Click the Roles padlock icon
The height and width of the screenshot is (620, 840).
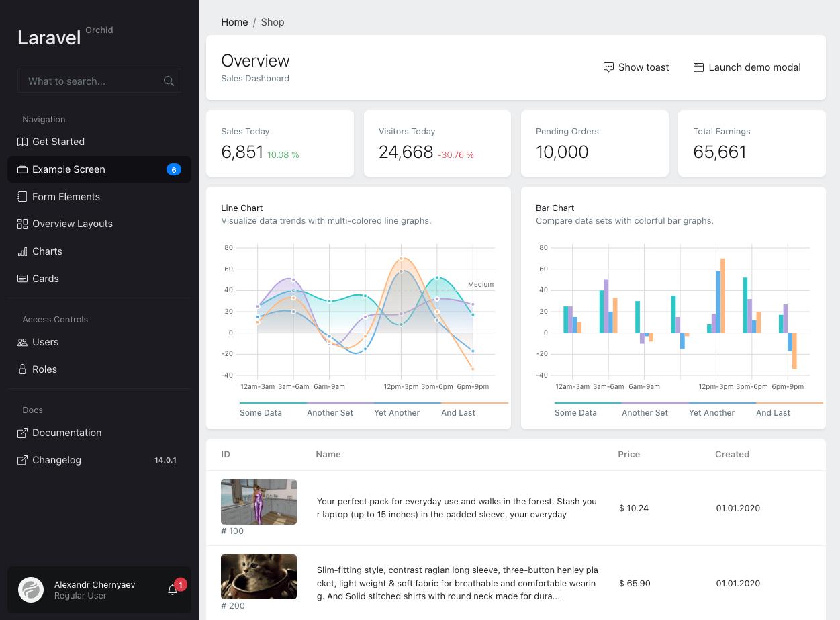pos(22,369)
